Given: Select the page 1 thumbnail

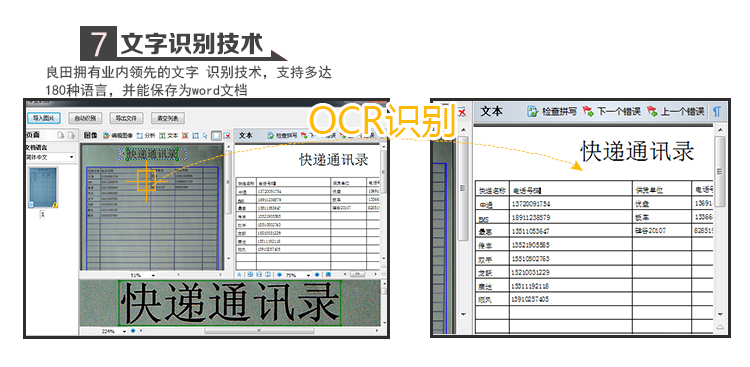Looking at the screenshot, I should 43,187.
